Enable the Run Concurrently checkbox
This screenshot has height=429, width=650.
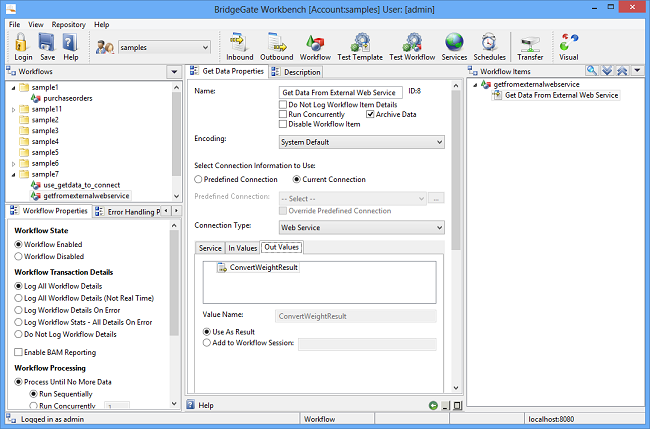[x=284, y=115]
